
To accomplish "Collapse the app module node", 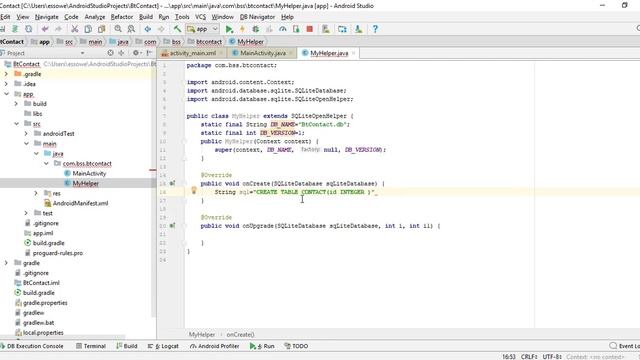I will (6, 94).
